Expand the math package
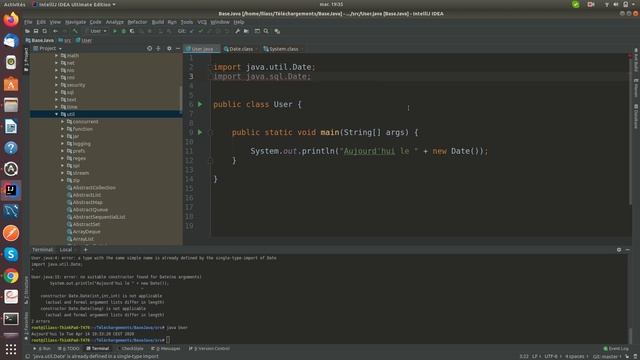 tap(56, 56)
